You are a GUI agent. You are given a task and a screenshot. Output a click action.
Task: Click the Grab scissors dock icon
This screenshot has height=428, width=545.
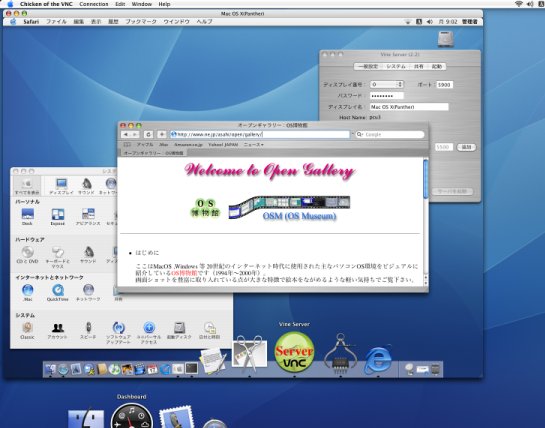[250, 353]
